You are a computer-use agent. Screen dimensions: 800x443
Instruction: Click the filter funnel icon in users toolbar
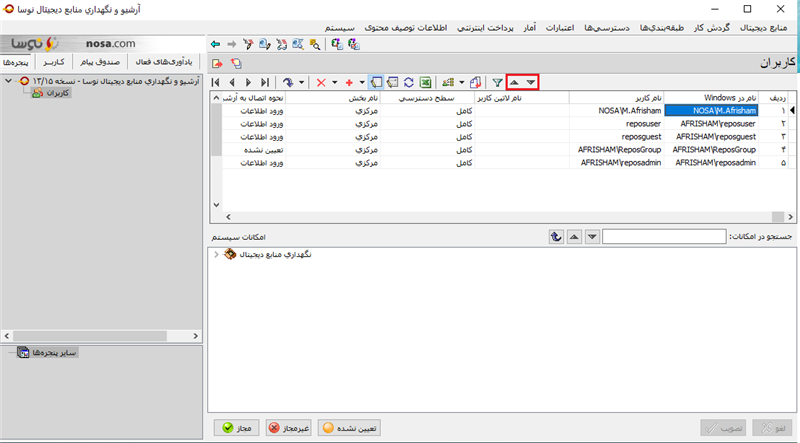pyautogui.click(x=497, y=82)
